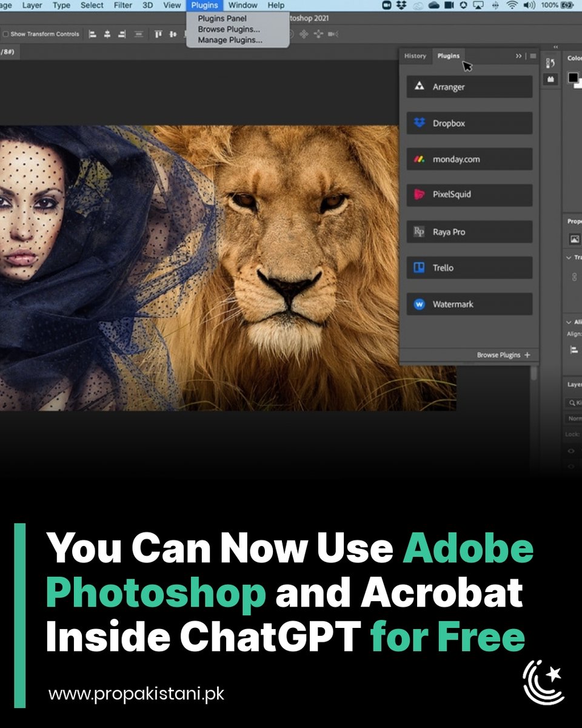Click align top edges icon in options bar
Screen dimensions: 582x728
(x=158, y=34)
